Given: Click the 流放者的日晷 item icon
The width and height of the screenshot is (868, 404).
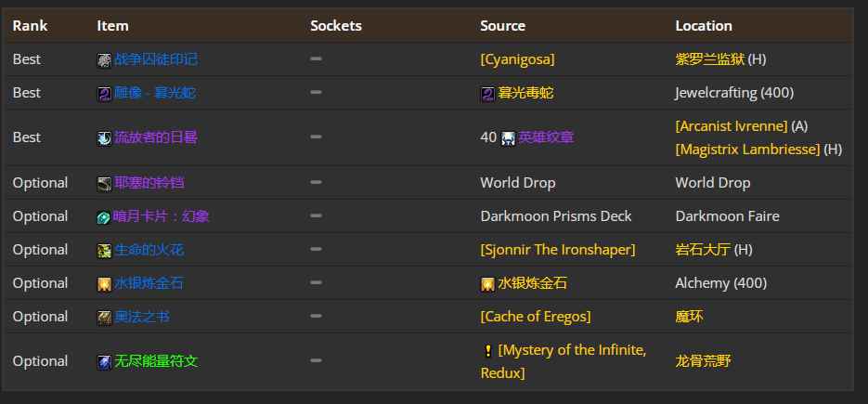Looking at the screenshot, I should click(x=105, y=138).
